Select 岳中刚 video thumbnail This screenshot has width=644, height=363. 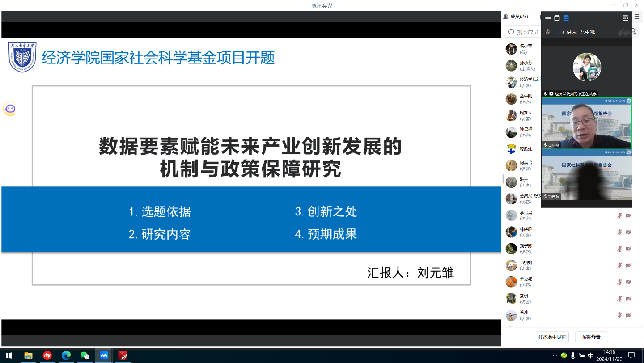tap(586, 123)
